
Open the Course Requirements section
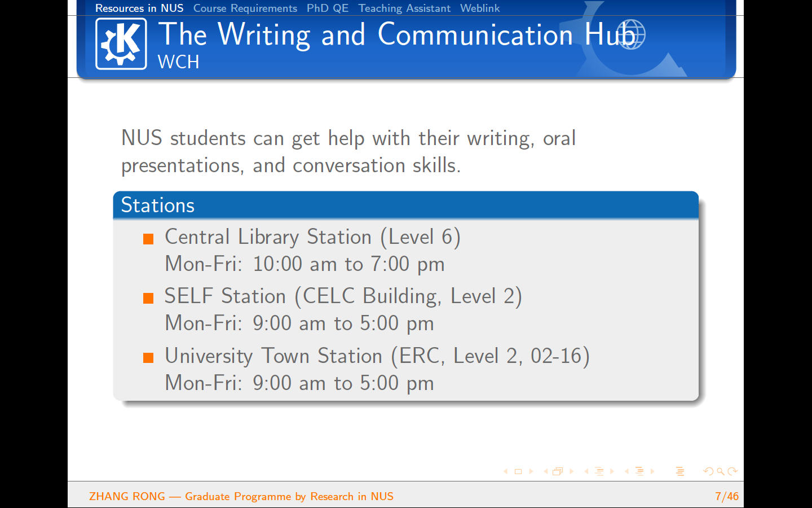[x=245, y=8]
